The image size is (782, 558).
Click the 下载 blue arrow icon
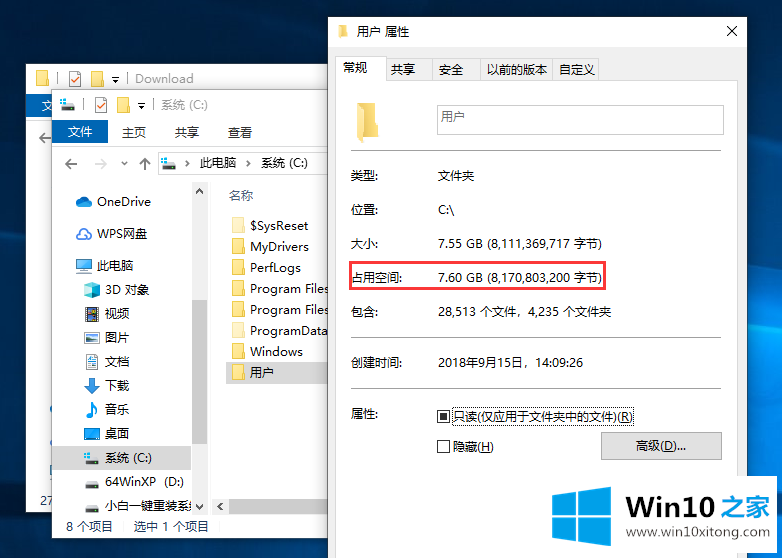(92, 385)
